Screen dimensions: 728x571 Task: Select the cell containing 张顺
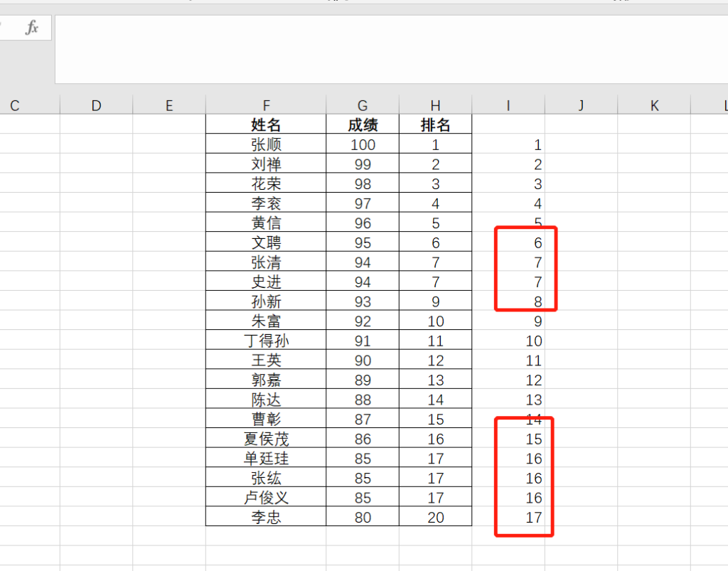point(266,144)
